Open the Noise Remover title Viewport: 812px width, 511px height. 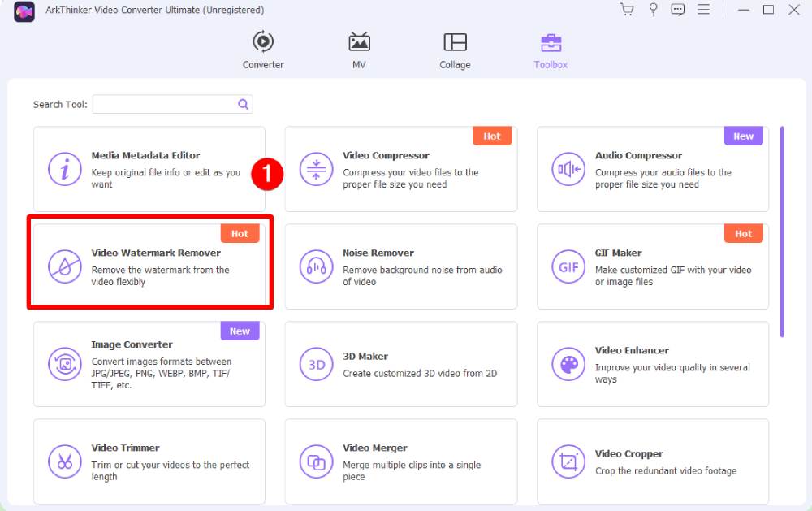point(378,253)
